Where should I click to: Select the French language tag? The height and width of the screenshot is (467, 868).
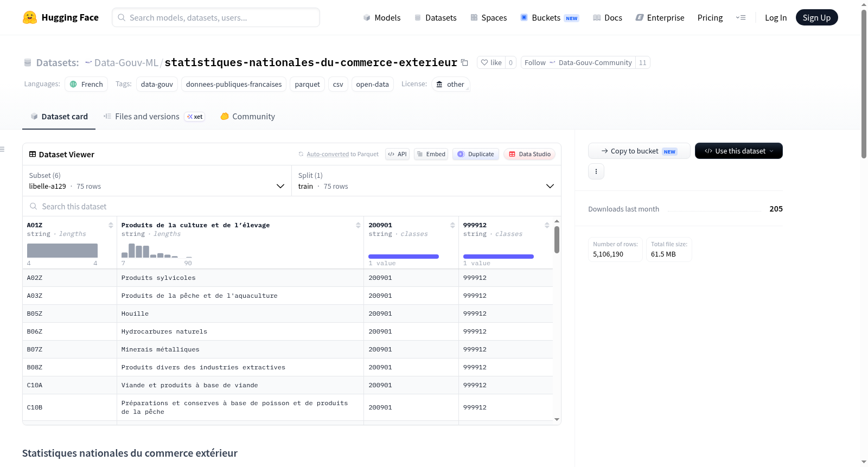(86, 84)
